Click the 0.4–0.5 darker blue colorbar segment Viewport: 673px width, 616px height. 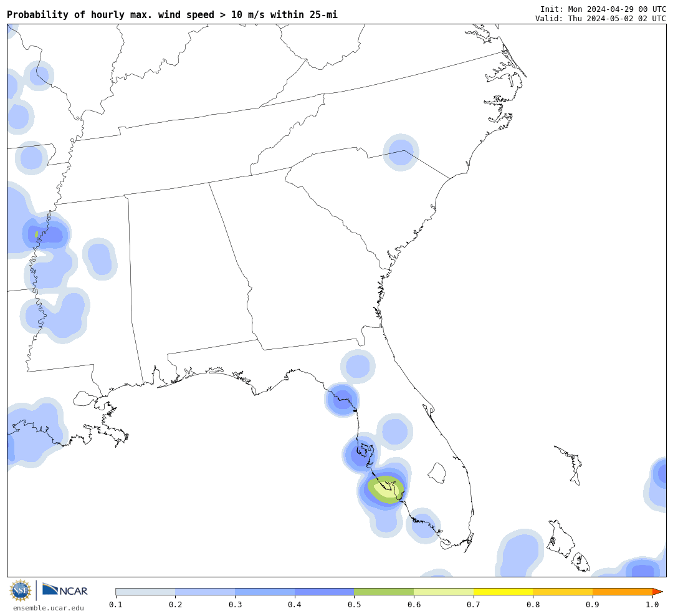(x=325, y=592)
